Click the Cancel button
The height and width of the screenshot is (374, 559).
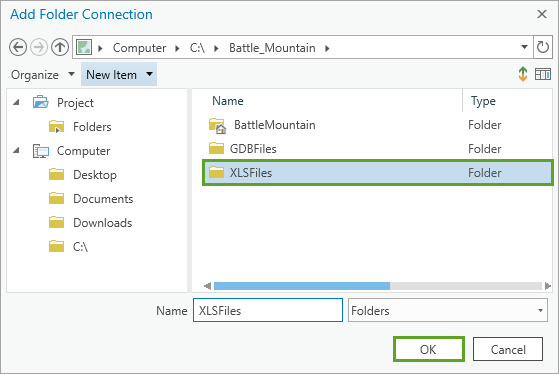pos(508,349)
